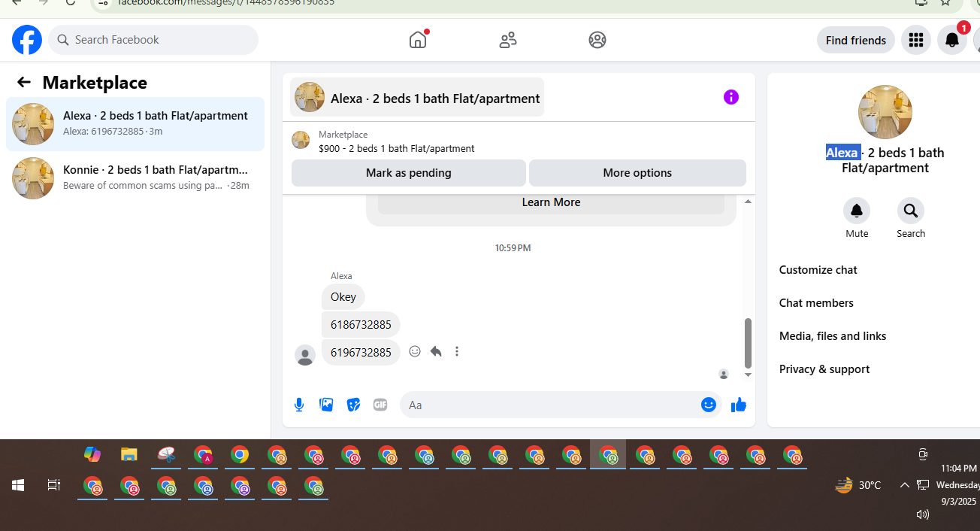The image size is (980, 531).
Task: Click the Learn More button
Action: coord(551,202)
